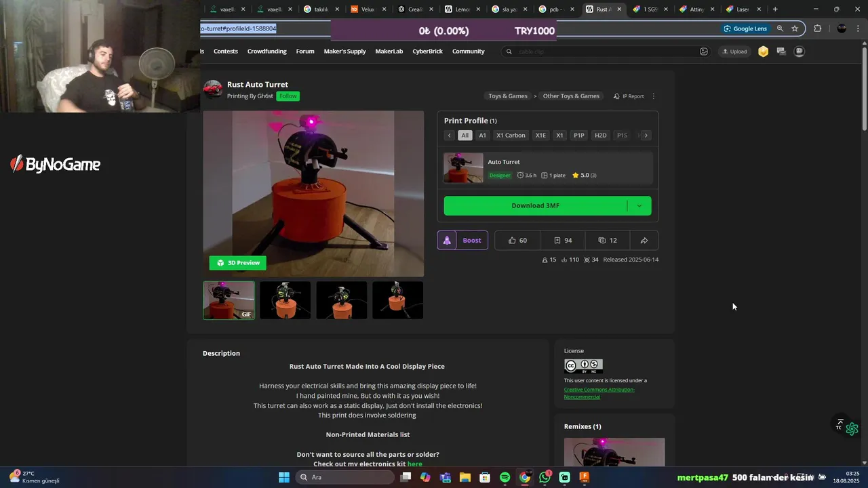Open MakerLab
This screenshot has height=488, width=868.
[x=389, y=52]
